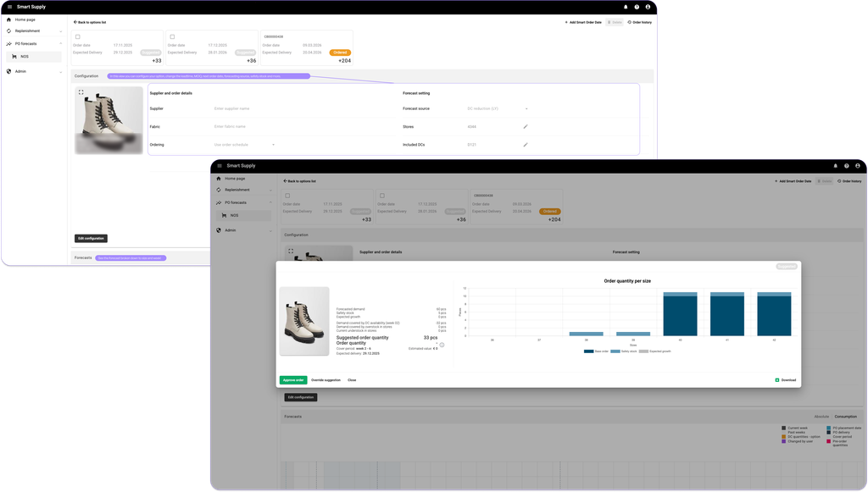Click NOS cart icon in rear window sidebar
Viewport: 868px width, 492px height.
[14, 57]
